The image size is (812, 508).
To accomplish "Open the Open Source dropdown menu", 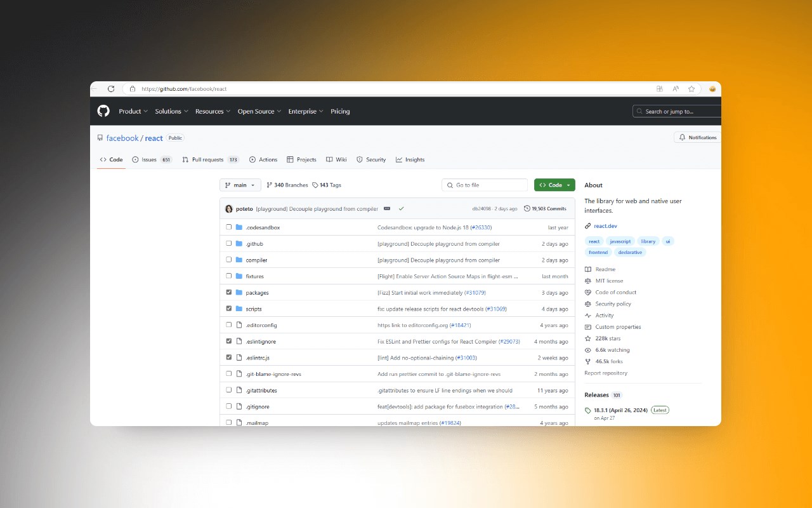I will pyautogui.click(x=259, y=111).
